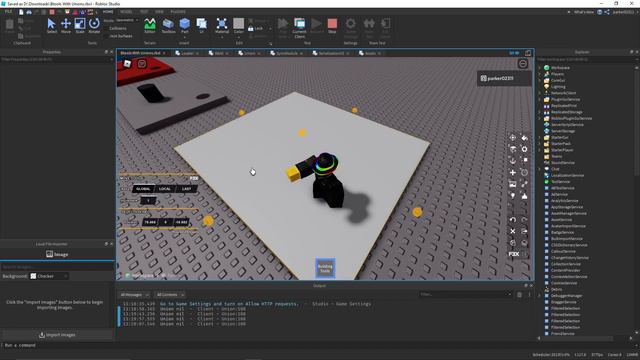Image resolution: width=640 pixels, height=360 pixels.
Task: Click the Output filter field
Action: 465,294
